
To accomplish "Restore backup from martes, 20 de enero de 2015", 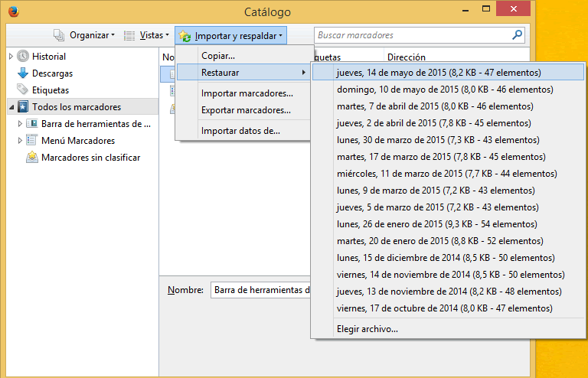I will (x=448, y=241).
